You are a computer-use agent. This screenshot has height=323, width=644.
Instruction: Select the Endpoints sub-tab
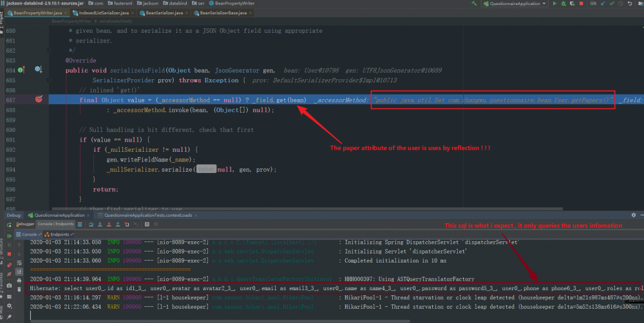59,234
